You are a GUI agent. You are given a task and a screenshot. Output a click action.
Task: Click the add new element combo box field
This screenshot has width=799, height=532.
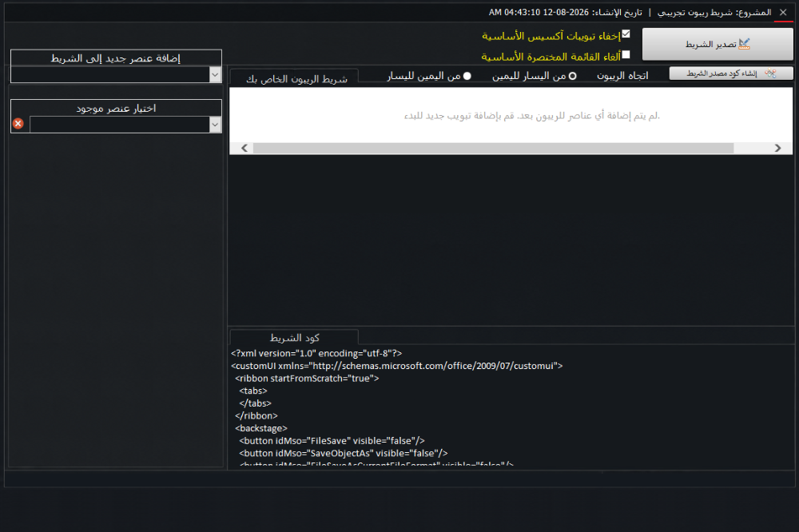[110, 75]
